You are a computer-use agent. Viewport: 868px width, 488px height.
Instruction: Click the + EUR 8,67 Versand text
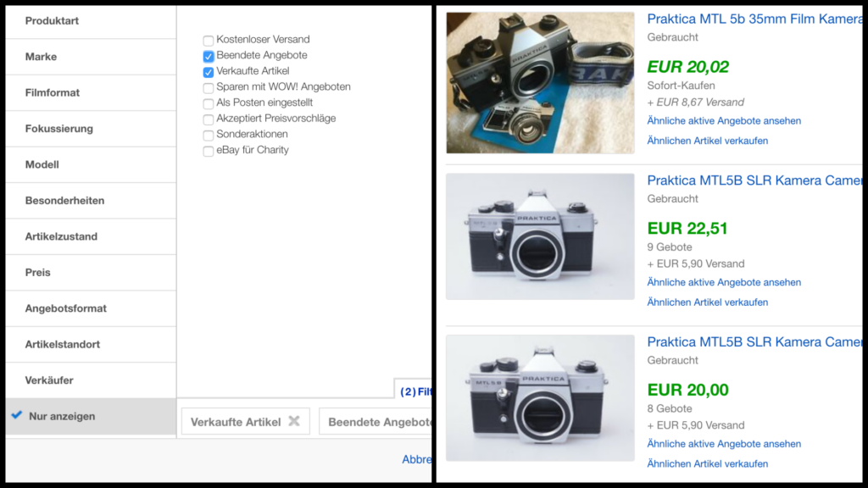pos(696,102)
